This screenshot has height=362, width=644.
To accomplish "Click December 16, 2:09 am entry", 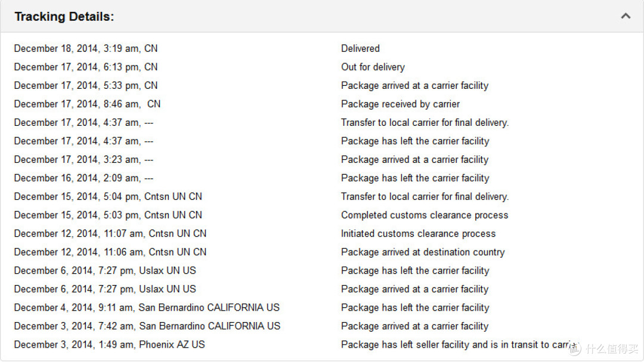I will click(x=83, y=178).
